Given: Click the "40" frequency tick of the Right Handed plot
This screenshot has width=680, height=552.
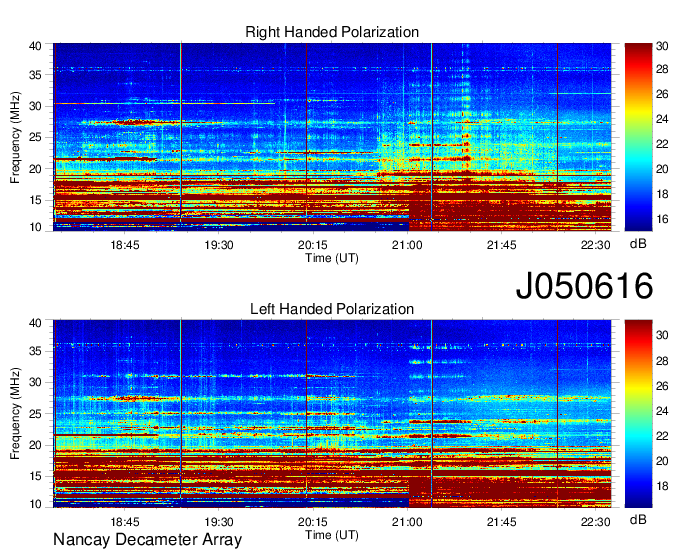Looking at the screenshot, I should 35,46.
